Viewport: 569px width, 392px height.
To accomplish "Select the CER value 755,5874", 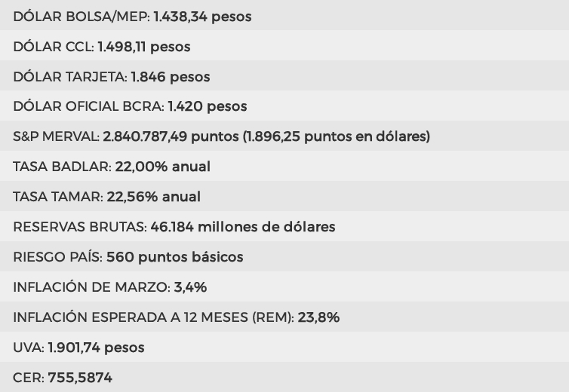I will click(x=80, y=378).
